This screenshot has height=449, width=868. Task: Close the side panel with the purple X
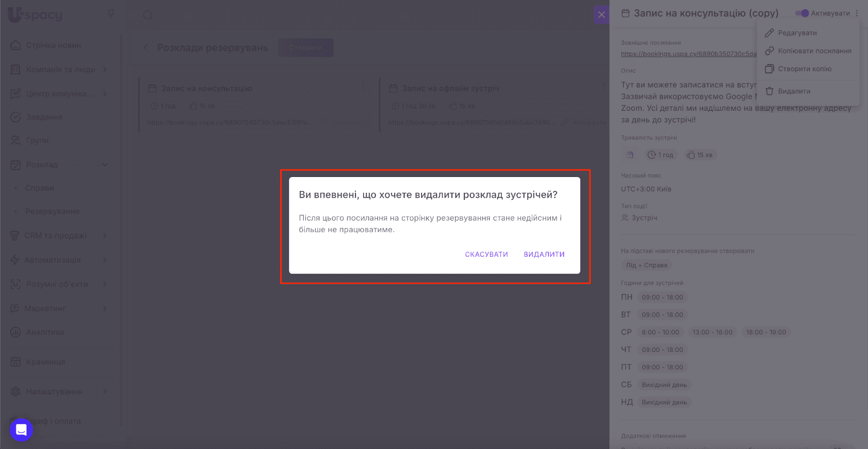602,15
